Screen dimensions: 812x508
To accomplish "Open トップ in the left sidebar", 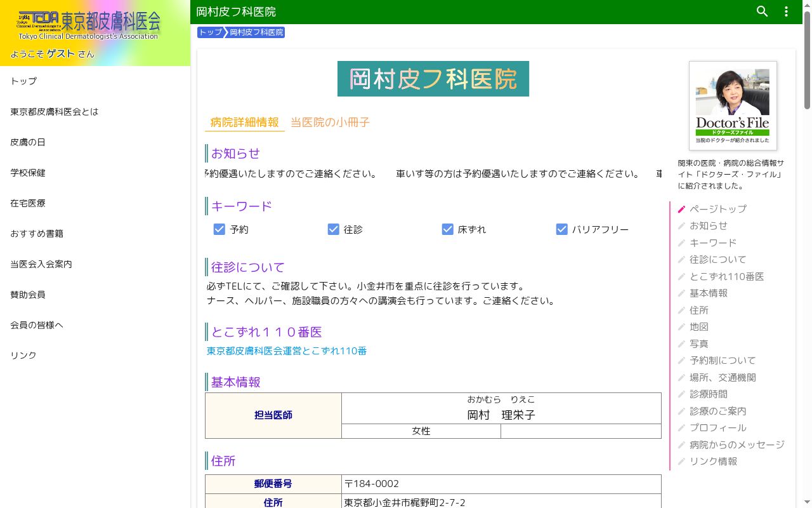I will click(x=95, y=81).
